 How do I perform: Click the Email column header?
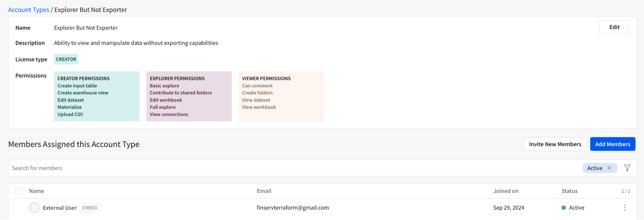pos(264,191)
